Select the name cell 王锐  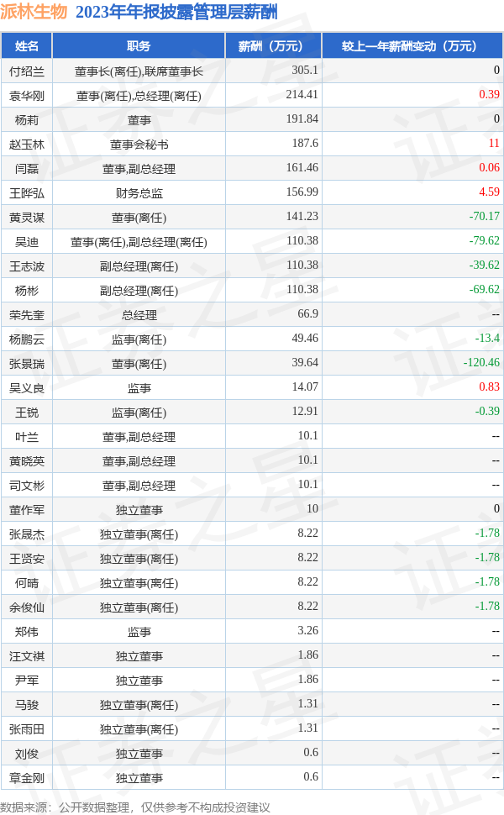[27, 413]
